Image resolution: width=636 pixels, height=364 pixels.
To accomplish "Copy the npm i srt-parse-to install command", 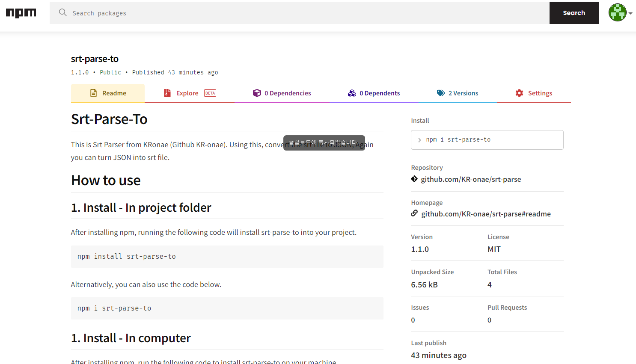I will [x=487, y=140].
